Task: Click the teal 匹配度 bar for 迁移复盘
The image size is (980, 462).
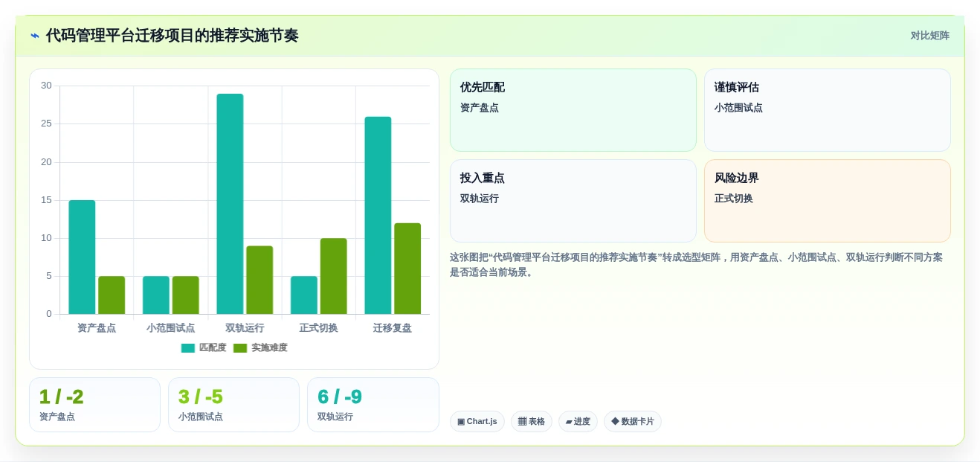Action: [x=378, y=216]
